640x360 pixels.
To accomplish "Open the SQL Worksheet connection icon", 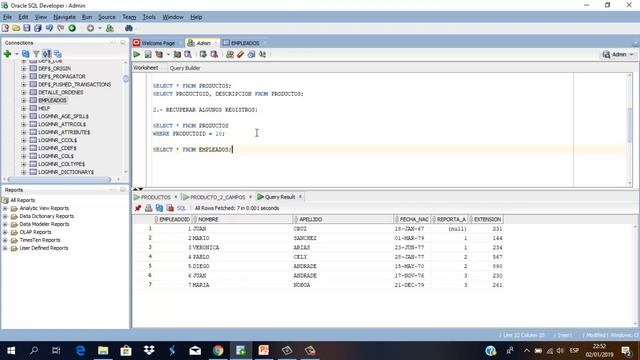I will point(110,28).
